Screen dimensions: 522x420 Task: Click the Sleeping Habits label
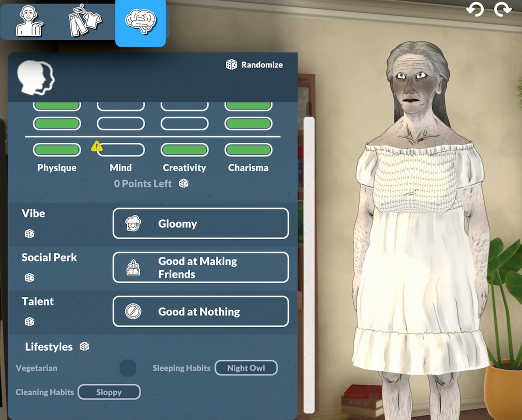pos(181,368)
